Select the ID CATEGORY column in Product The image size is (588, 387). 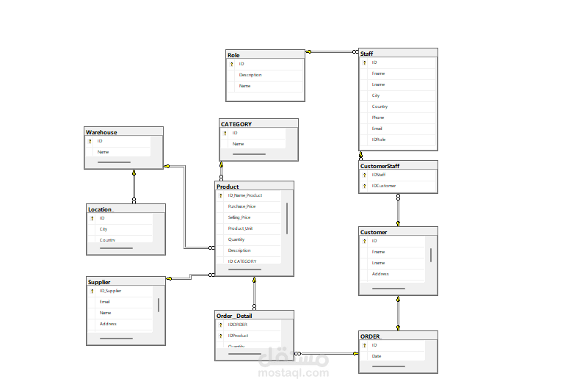click(x=249, y=261)
